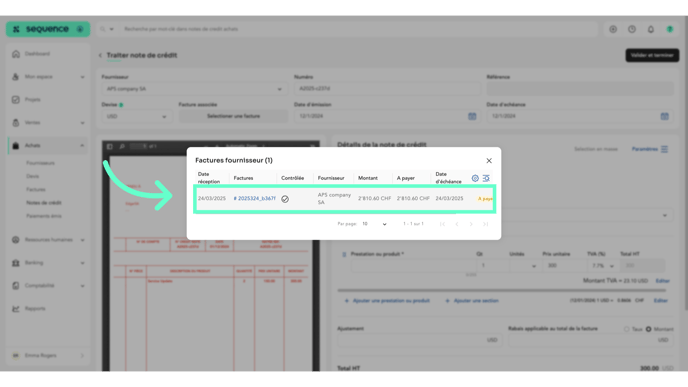This screenshot has height=387, width=688.
Task: Click the Valider et terminer button
Action: [652, 55]
